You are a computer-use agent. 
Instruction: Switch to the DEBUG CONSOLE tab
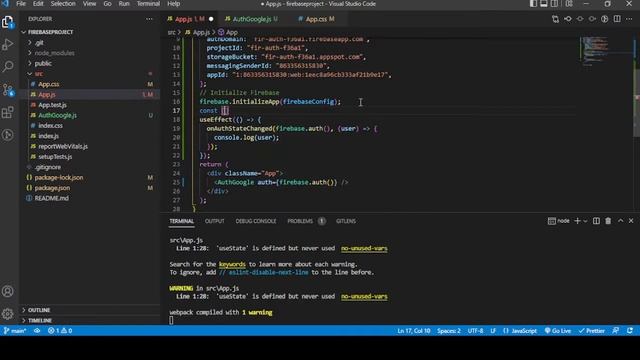click(x=256, y=221)
